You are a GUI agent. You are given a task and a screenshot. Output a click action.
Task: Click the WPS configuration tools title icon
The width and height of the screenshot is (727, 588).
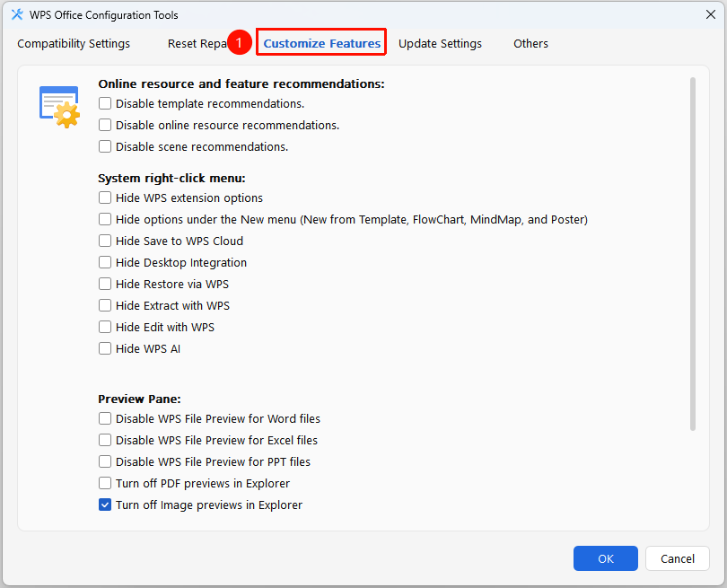coord(17,15)
